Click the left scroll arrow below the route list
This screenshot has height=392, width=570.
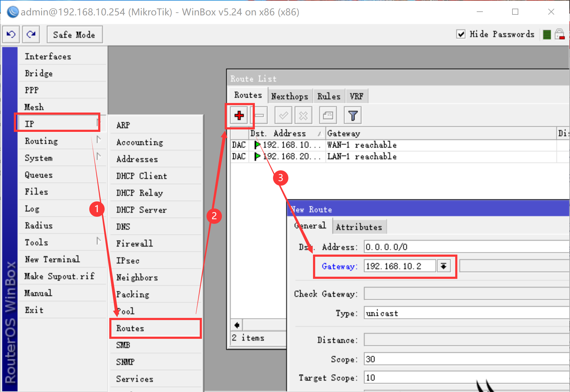click(236, 325)
